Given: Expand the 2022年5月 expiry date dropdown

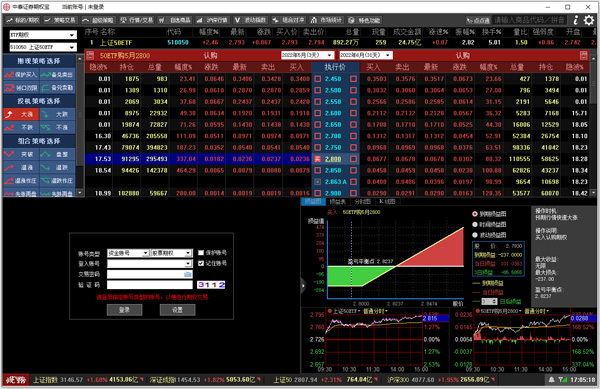Looking at the screenshot, I should coord(308,55).
